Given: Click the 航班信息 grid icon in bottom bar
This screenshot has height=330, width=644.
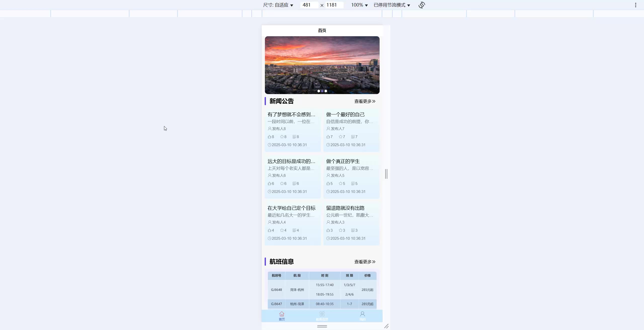Looking at the screenshot, I should [x=322, y=314].
